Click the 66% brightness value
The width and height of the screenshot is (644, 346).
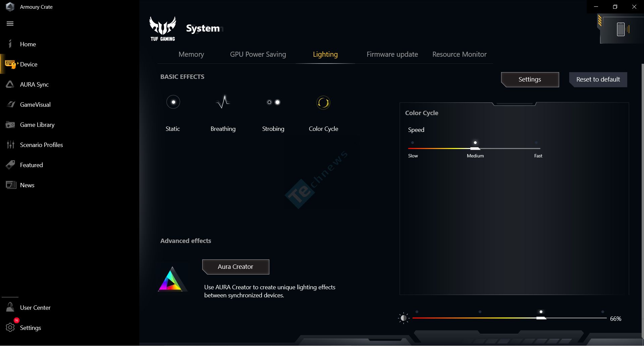coord(615,319)
